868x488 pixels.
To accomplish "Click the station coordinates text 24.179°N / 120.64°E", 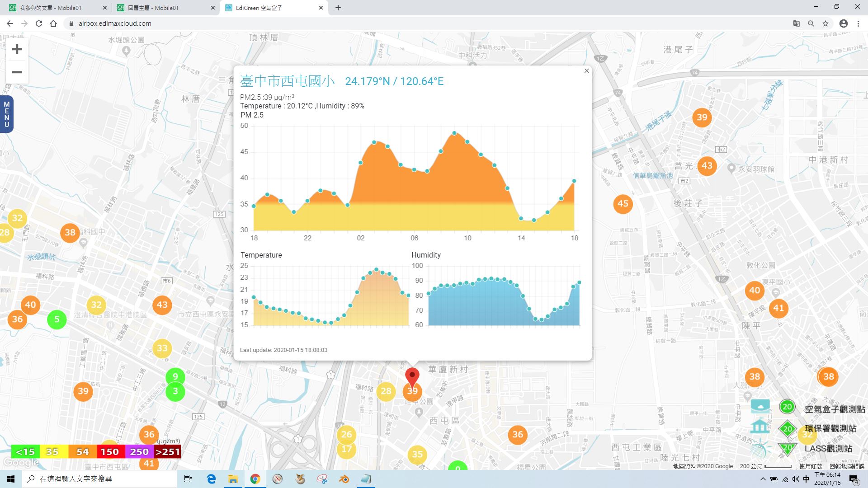I will point(394,81).
